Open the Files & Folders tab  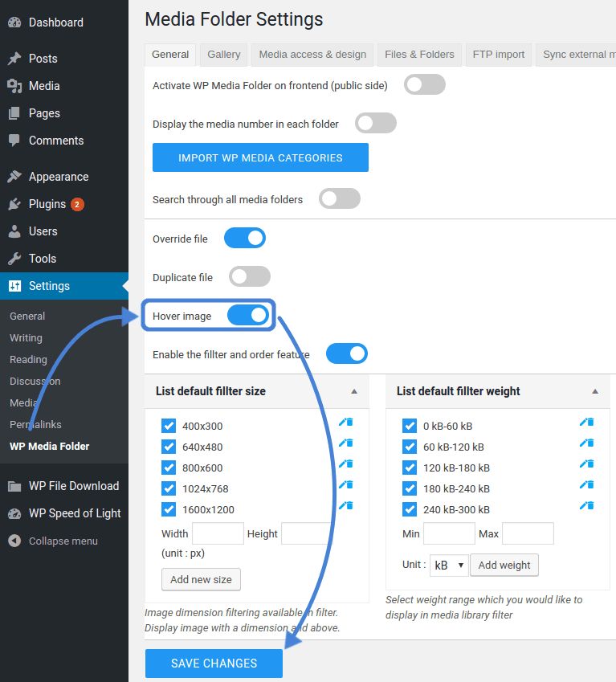(419, 55)
